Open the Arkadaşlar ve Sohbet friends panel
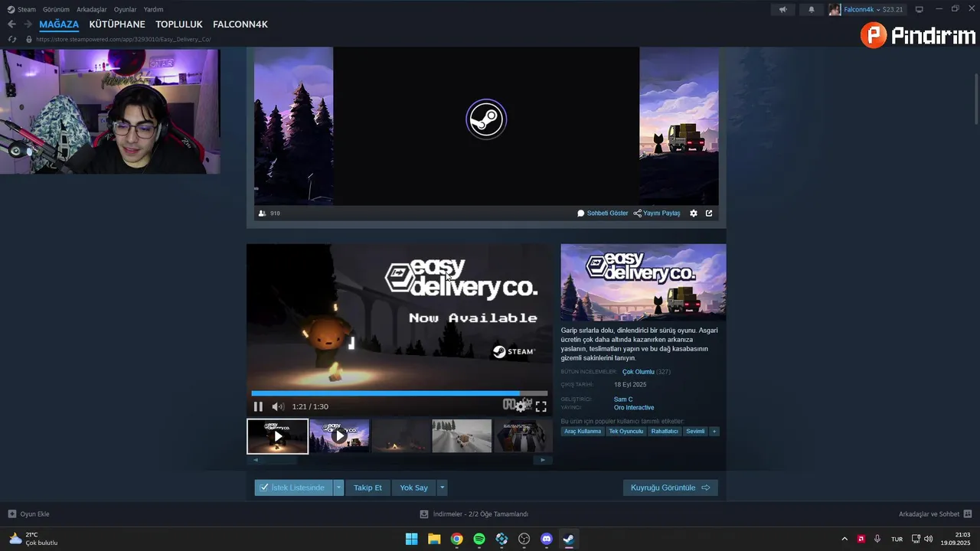980x551 pixels. tap(935, 514)
